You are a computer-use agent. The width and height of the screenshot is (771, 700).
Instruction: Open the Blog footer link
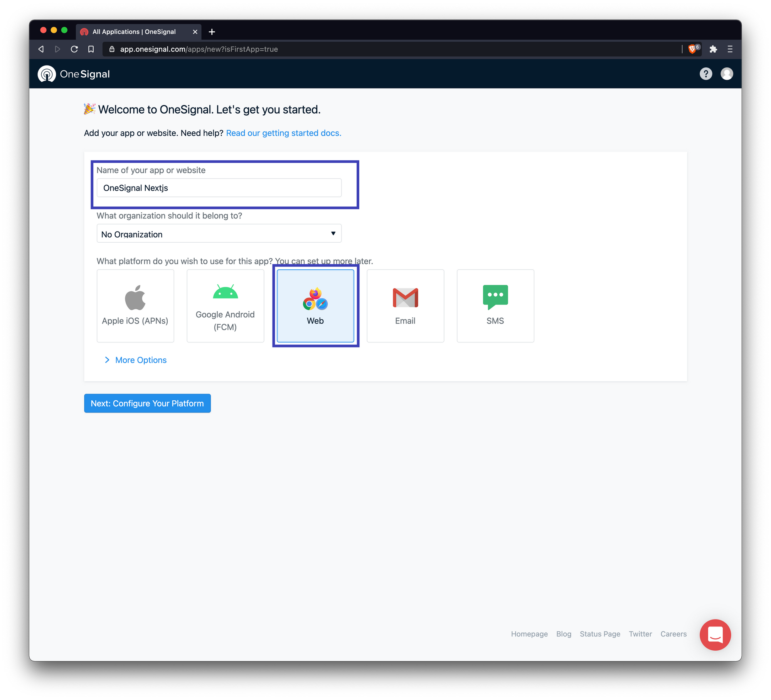point(564,634)
